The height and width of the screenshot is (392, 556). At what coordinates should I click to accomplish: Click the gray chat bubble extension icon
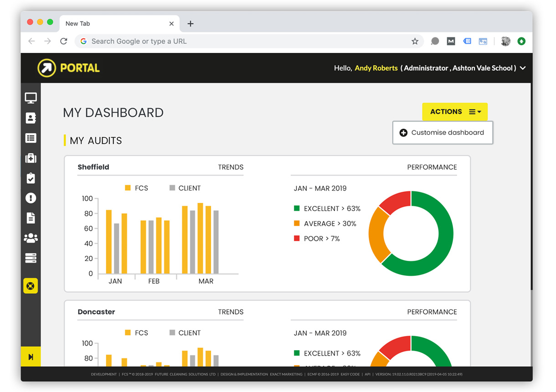[x=435, y=41]
